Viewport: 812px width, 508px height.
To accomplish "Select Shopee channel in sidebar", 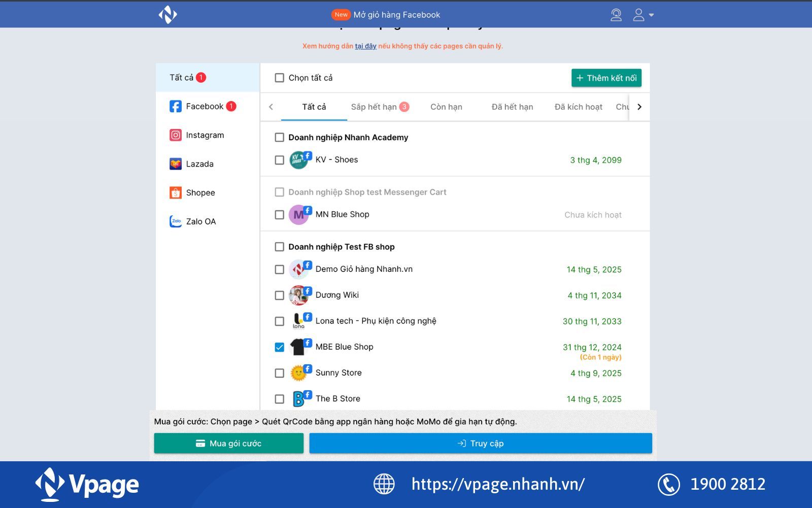I will (x=208, y=193).
